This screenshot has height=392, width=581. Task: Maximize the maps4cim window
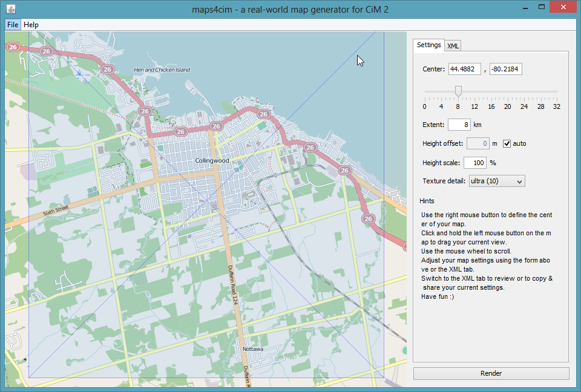(x=541, y=7)
